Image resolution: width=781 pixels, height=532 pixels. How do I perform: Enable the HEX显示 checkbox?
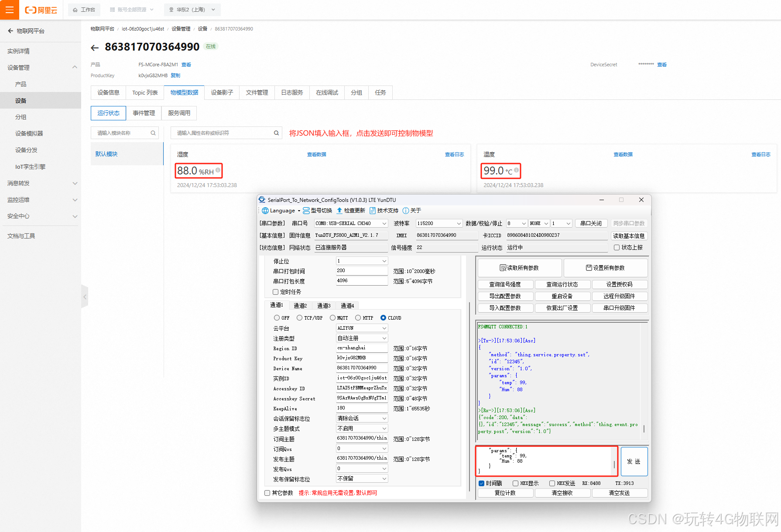click(515, 483)
